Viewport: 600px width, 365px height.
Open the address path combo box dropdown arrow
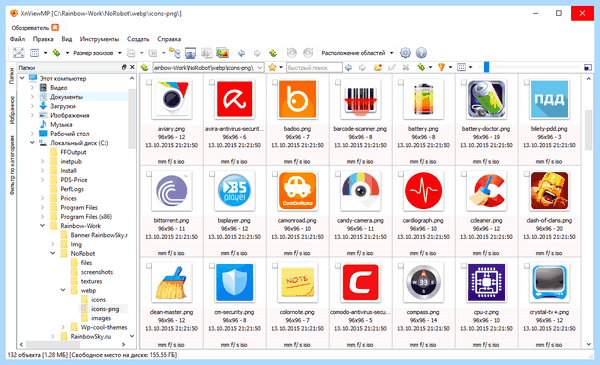(260, 68)
